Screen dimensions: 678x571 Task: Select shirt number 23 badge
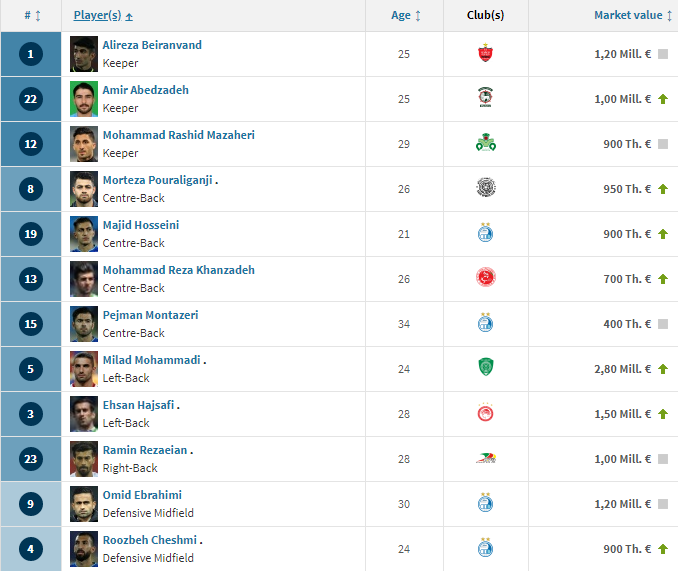(x=31, y=459)
